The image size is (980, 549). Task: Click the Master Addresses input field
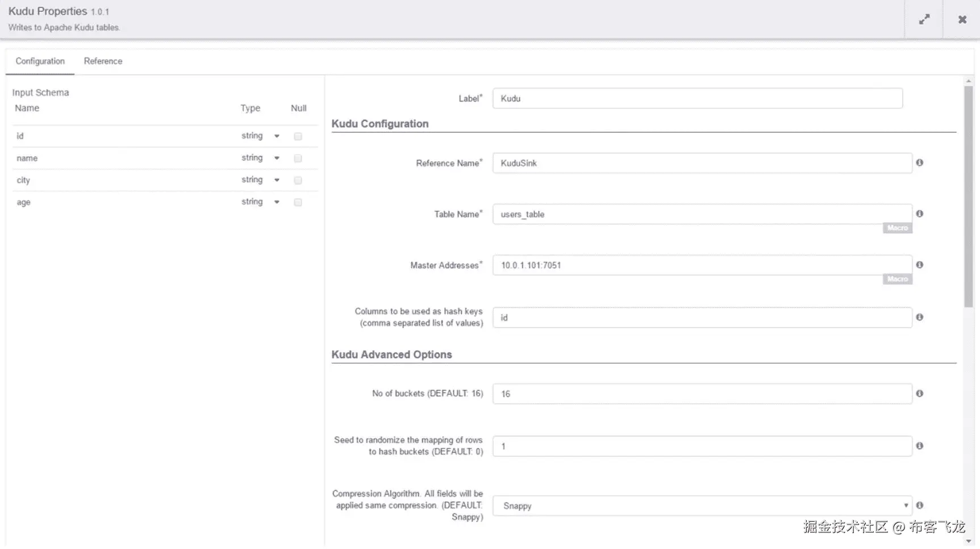702,265
